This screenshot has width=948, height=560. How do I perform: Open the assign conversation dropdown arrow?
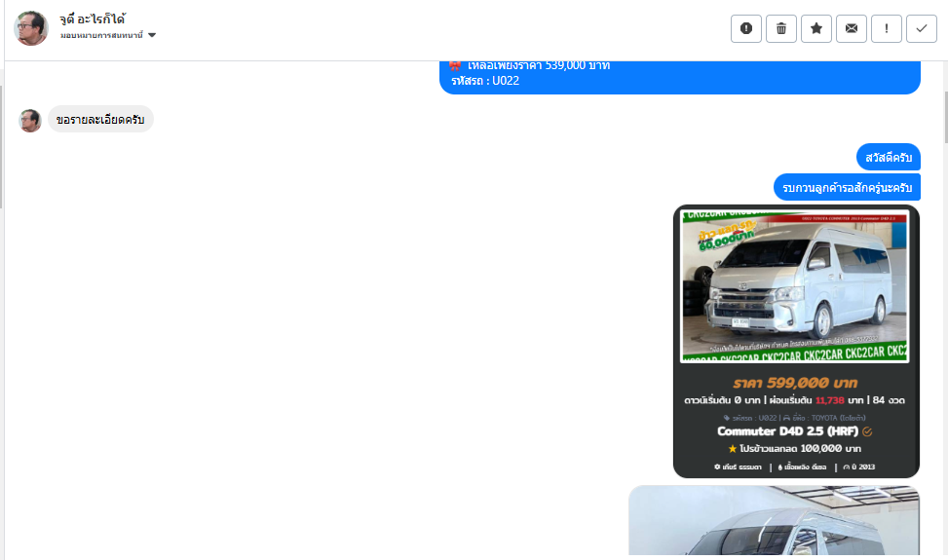pos(152,35)
